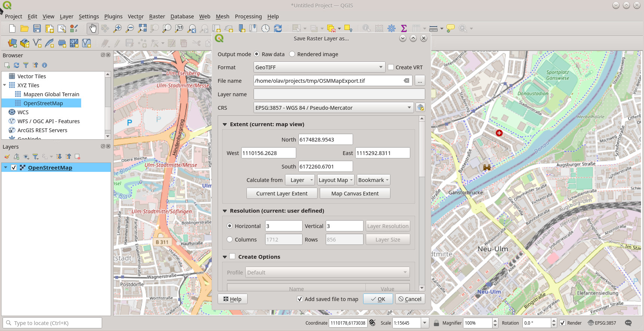Select the Columns radio button
The width and height of the screenshot is (644, 331).
pos(230,239)
